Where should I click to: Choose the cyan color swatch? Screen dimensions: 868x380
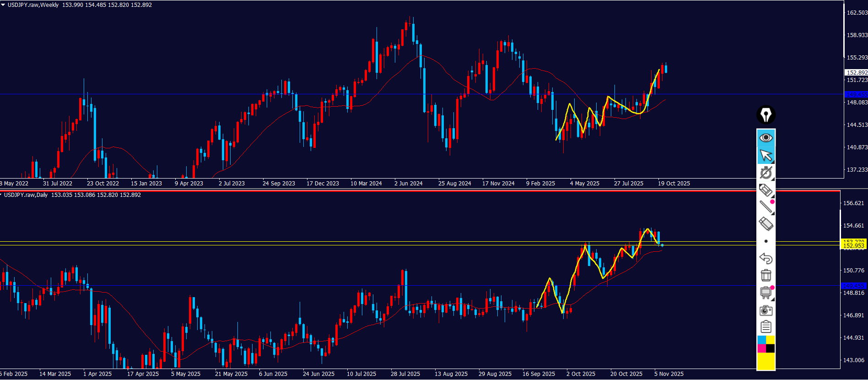(761, 340)
